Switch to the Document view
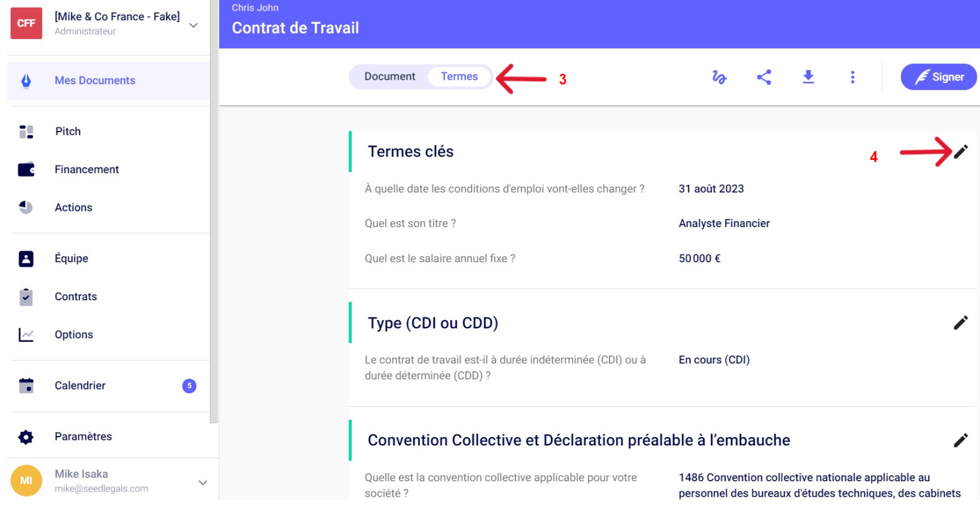 pyautogui.click(x=389, y=77)
